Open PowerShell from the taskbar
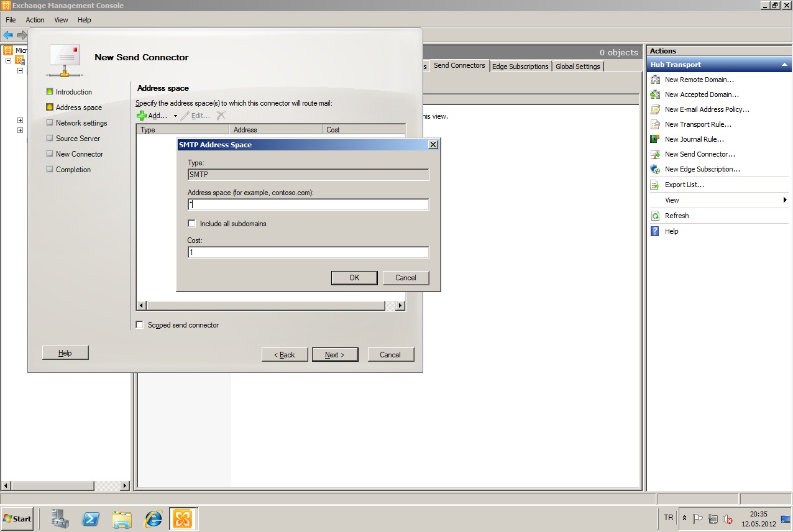The height and width of the screenshot is (532, 793). pyautogui.click(x=91, y=518)
